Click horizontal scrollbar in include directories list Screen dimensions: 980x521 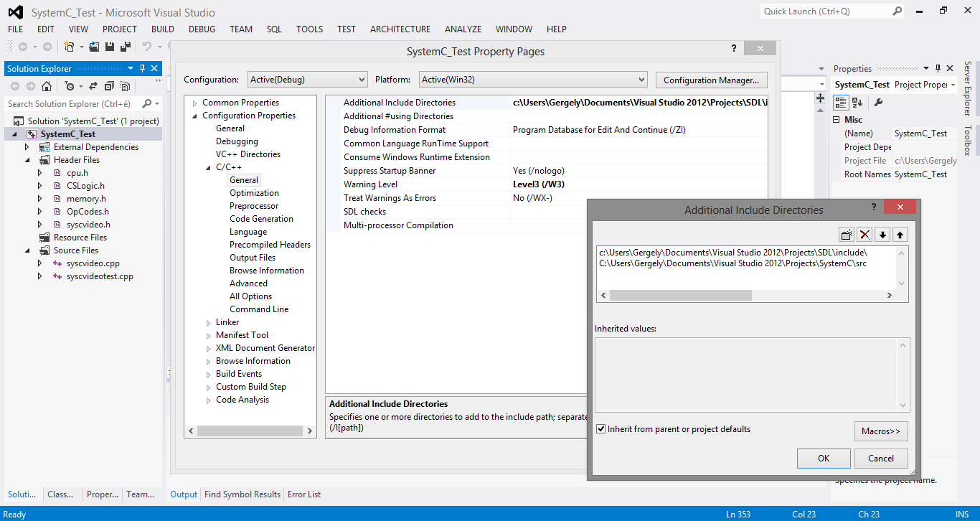pos(681,296)
